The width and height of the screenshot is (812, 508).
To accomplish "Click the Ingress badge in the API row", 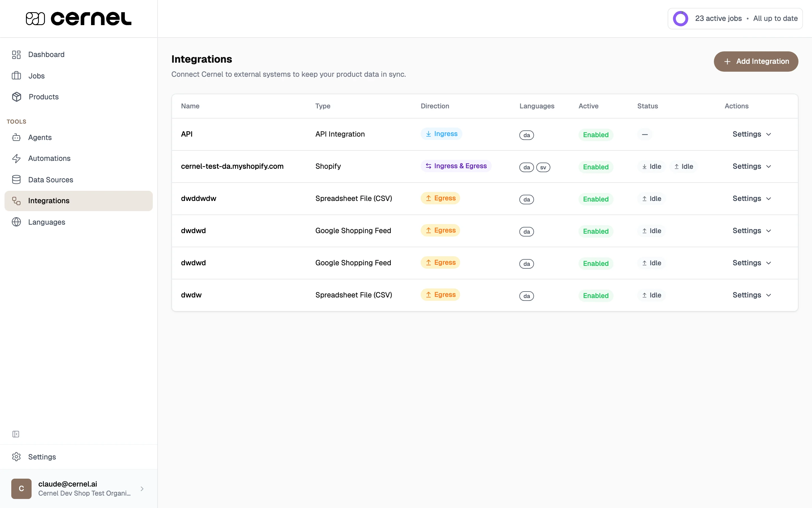I will tap(441, 134).
